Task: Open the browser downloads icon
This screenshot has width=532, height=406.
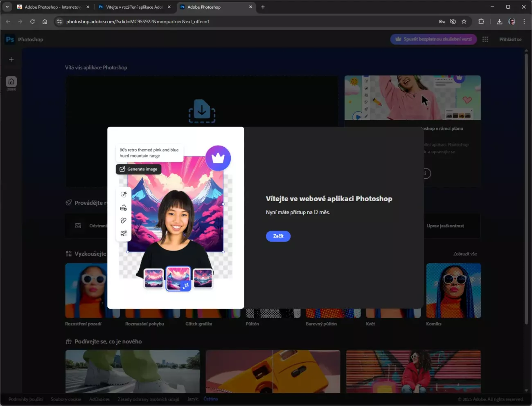Action: pos(499,22)
